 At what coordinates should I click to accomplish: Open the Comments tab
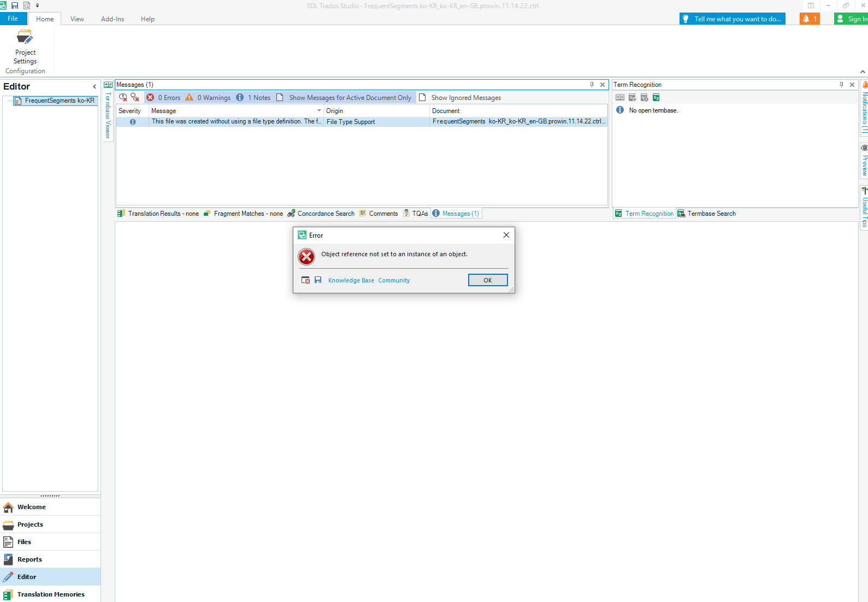click(379, 214)
